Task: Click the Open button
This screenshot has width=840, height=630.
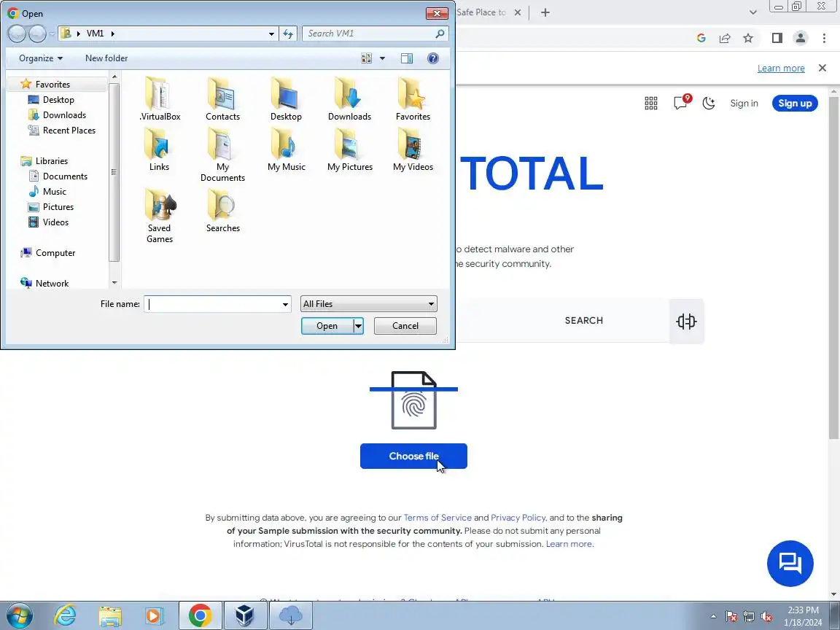Action: click(x=327, y=326)
